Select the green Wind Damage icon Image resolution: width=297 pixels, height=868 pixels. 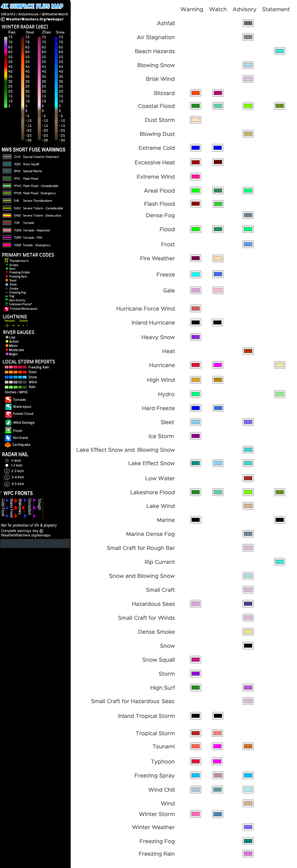pyautogui.click(x=8, y=423)
